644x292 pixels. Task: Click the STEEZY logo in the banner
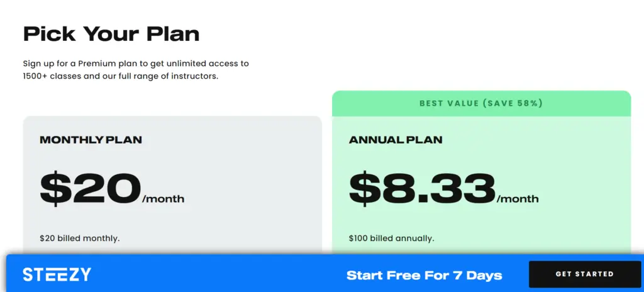click(x=57, y=274)
